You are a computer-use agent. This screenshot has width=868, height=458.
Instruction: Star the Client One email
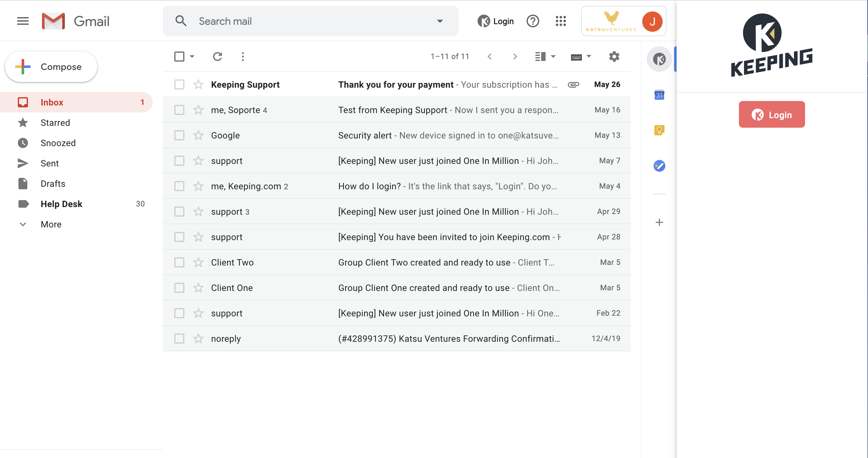tap(198, 288)
